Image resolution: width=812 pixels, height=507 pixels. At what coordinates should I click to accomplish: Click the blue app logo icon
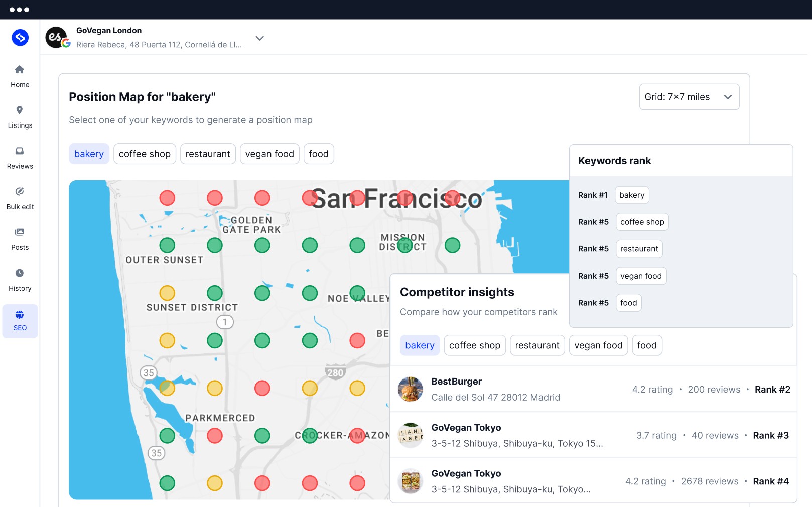coord(20,38)
